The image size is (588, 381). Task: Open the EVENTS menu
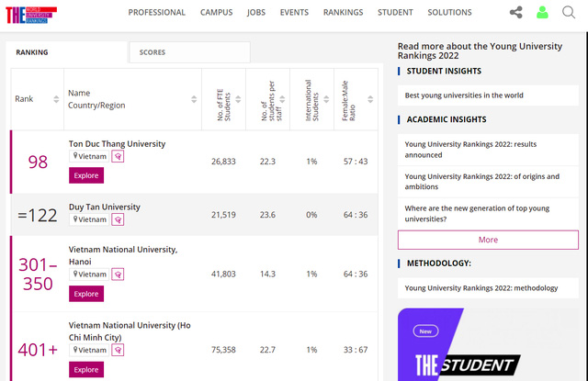point(294,12)
